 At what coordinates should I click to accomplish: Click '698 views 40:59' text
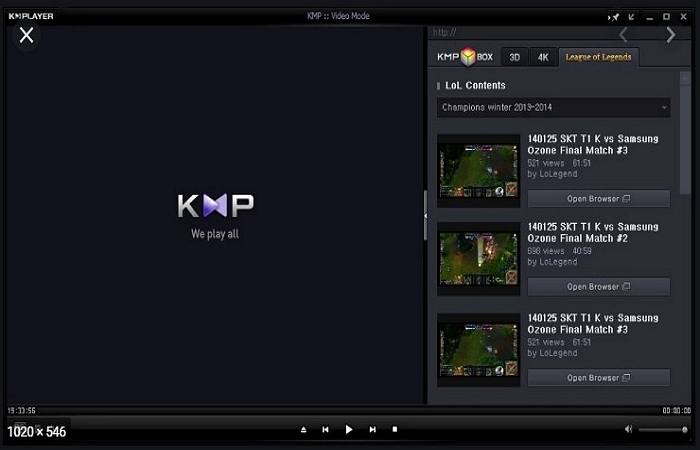(559, 251)
